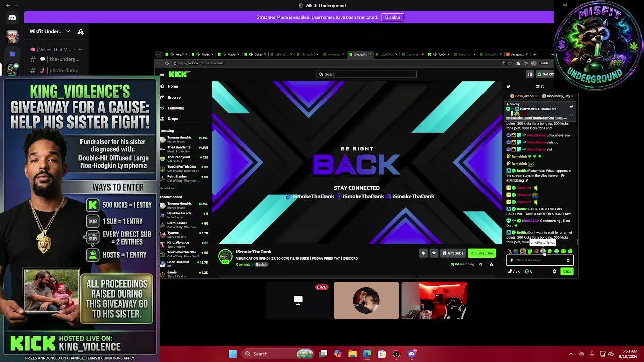The height and width of the screenshot is (362, 644).
Task: Click the Kick logo in the browser
Action: point(180,74)
